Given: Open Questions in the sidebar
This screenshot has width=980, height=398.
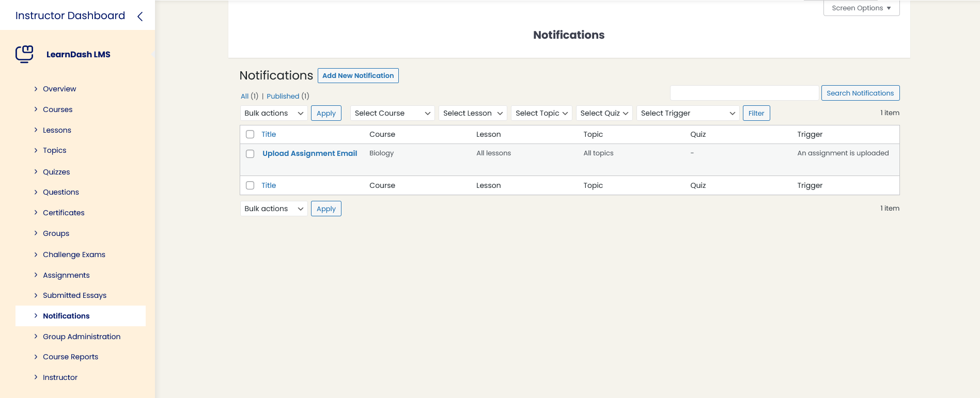Looking at the screenshot, I should click(x=61, y=192).
